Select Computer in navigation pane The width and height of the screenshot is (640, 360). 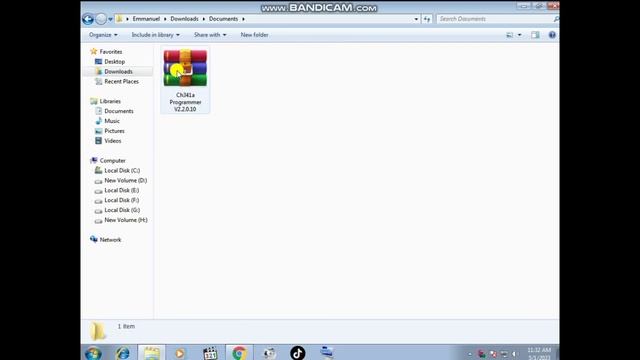(112, 161)
